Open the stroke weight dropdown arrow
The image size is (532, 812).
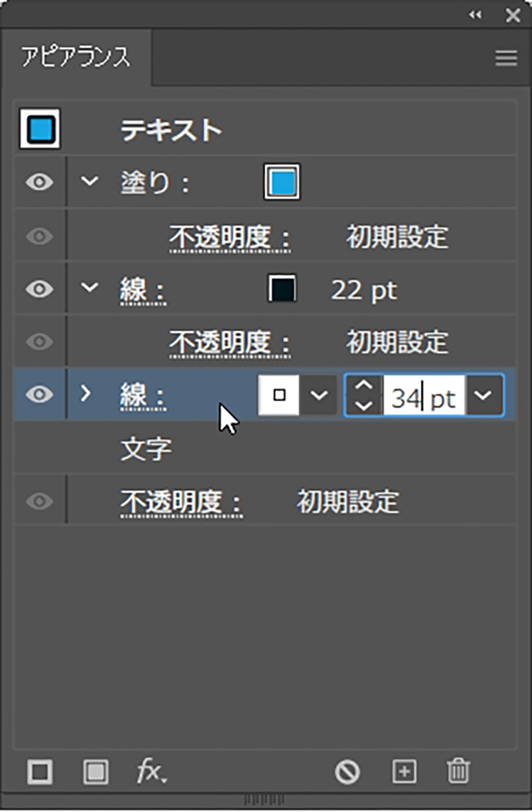(x=485, y=395)
